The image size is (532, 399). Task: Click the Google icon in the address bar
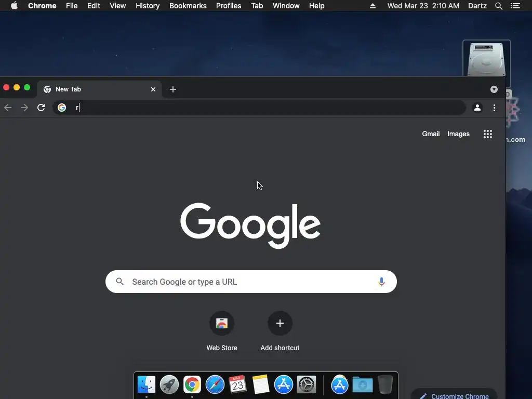point(62,108)
